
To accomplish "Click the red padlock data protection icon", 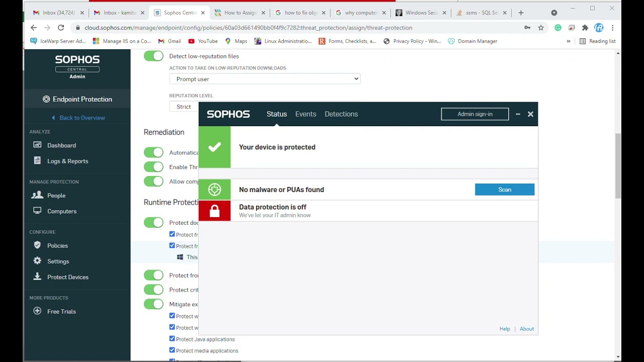I will click(x=215, y=211).
